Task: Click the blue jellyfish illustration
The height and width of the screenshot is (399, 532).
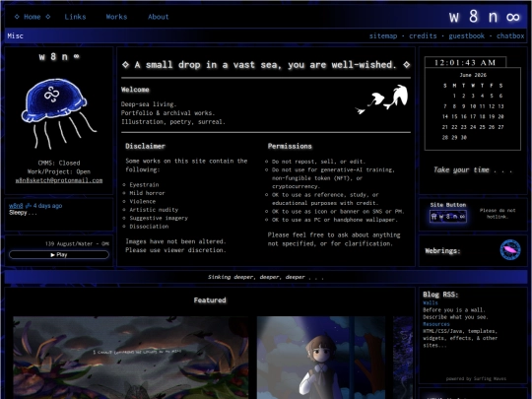Action: (x=58, y=113)
